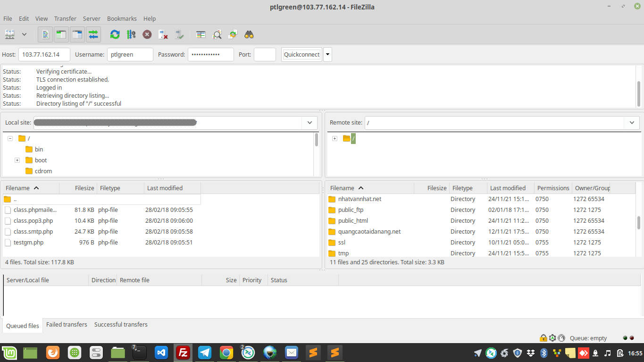
Task: Focus the Host input field
Action: (x=44, y=54)
